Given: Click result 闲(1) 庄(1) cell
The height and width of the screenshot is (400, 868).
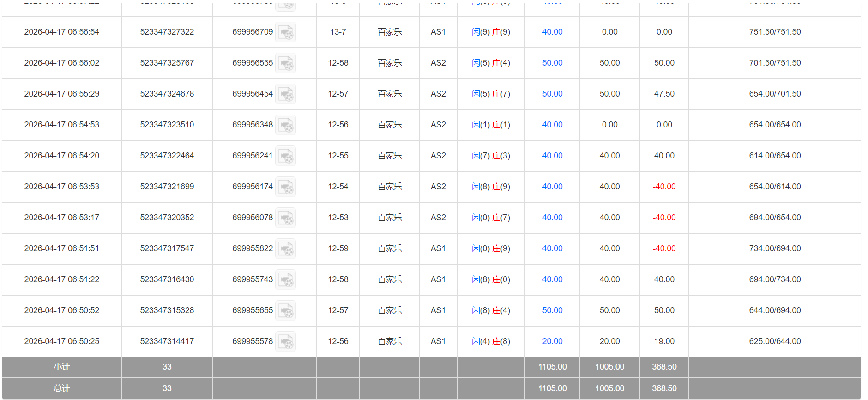Looking at the screenshot, I should tap(491, 125).
